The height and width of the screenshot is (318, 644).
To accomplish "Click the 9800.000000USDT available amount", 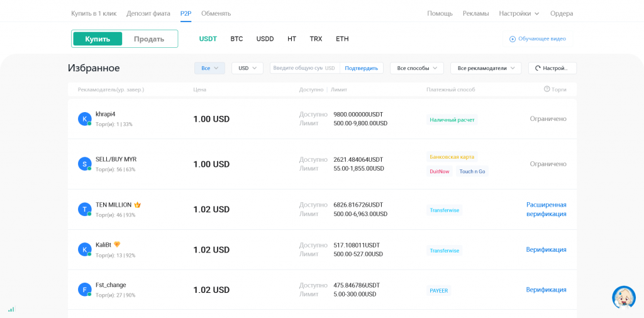I will tap(358, 115).
